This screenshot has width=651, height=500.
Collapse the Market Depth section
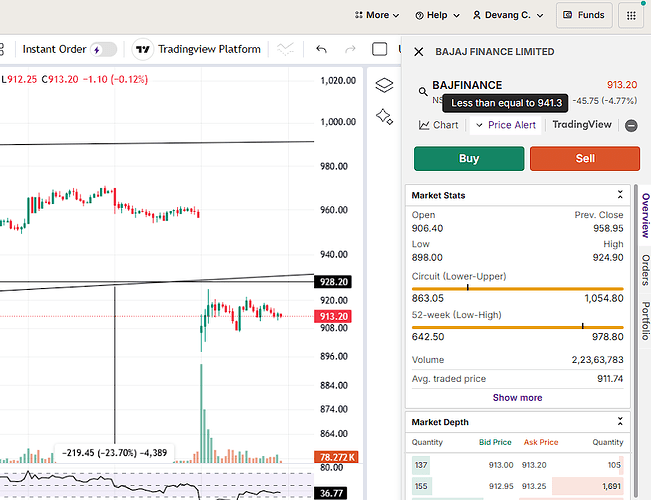coord(620,422)
